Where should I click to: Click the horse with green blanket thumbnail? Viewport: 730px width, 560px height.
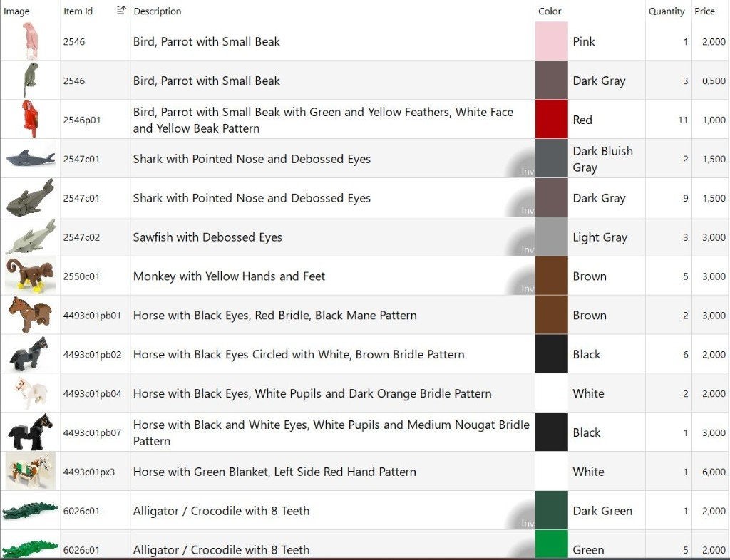coord(30,471)
